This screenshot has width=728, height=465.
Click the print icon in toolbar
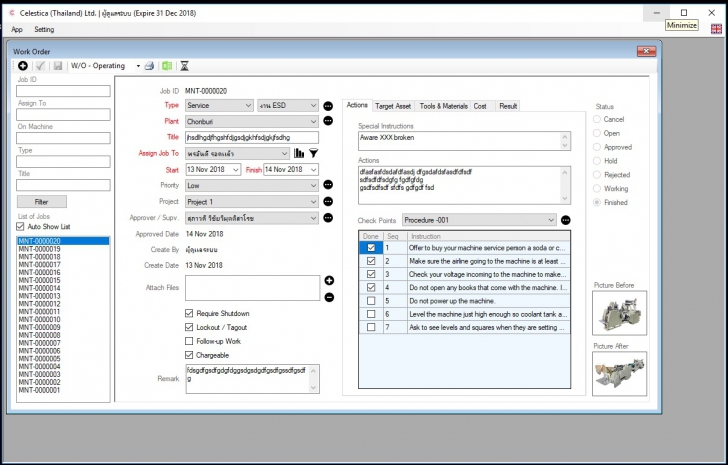149,66
